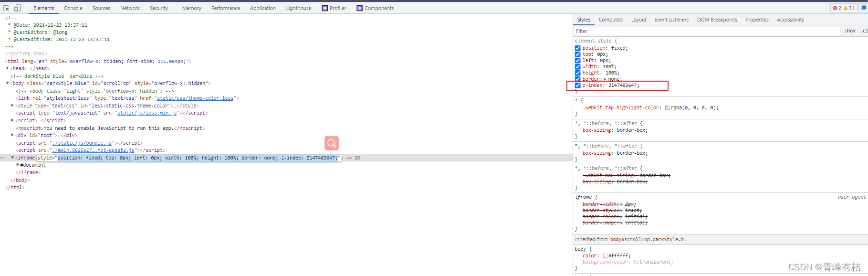Click the webkit-tap-highlight-color rgba swatch
The height and width of the screenshot is (276, 868).
coord(667,108)
